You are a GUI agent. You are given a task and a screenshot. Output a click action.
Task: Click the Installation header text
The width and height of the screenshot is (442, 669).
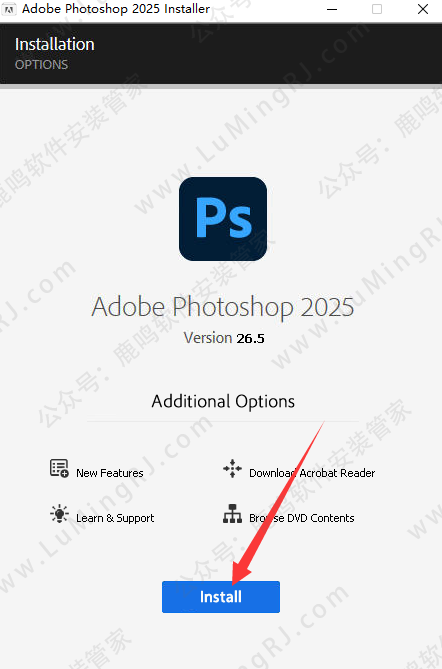(55, 44)
